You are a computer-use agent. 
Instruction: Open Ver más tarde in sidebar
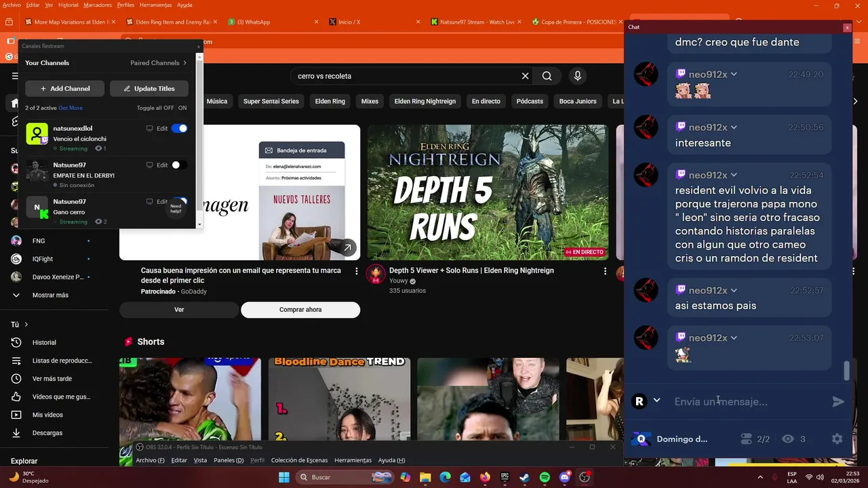54,378
